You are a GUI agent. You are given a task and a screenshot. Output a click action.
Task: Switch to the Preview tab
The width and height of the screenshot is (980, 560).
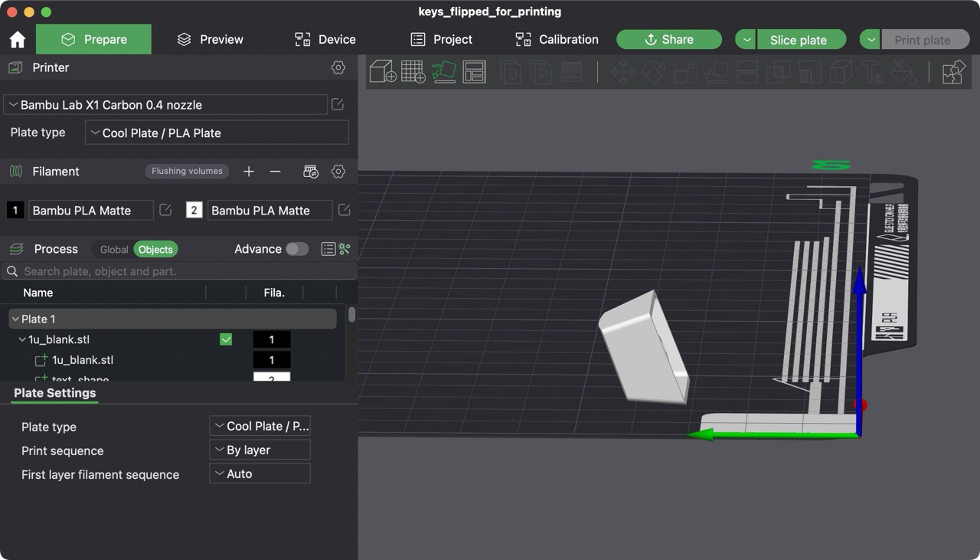(210, 40)
